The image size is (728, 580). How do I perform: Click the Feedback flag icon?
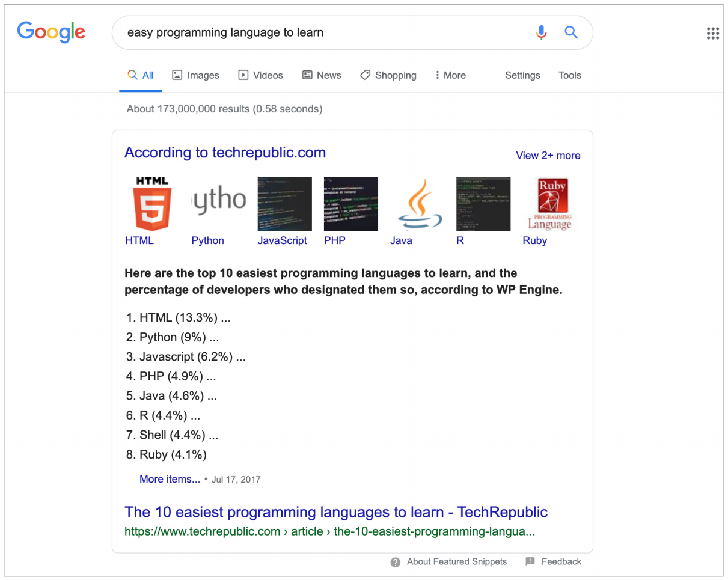[530, 561]
